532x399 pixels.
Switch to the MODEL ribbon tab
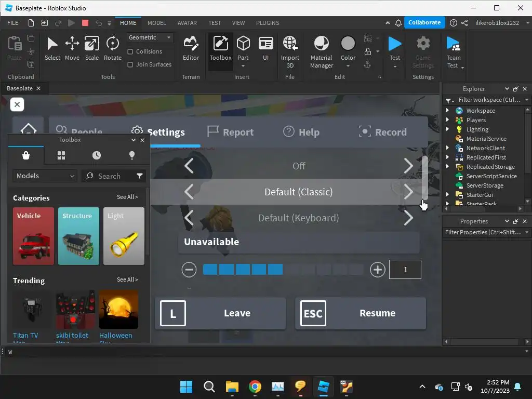pos(156,23)
